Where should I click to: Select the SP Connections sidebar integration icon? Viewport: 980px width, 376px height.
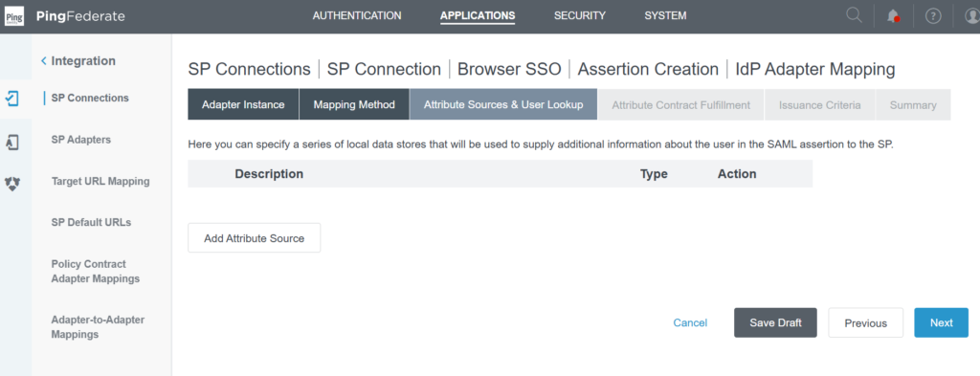(x=11, y=98)
